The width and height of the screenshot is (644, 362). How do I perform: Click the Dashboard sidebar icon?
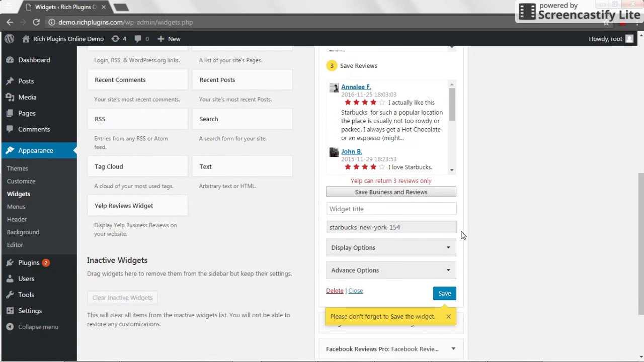(x=10, y=60)
